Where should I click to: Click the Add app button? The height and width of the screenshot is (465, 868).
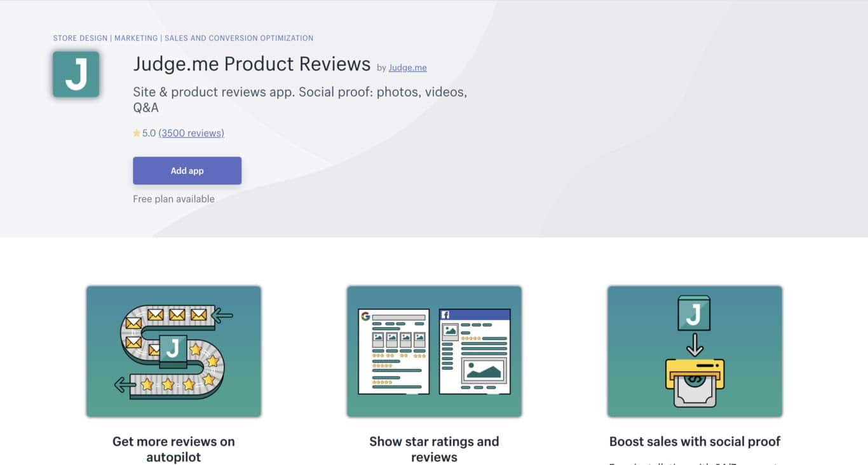187,170
